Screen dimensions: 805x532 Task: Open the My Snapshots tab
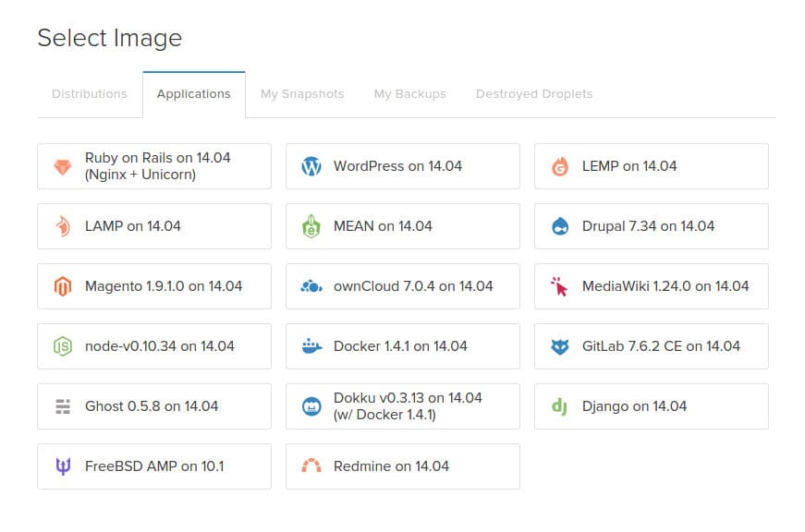pyautogui.click(x=302, y=94)
